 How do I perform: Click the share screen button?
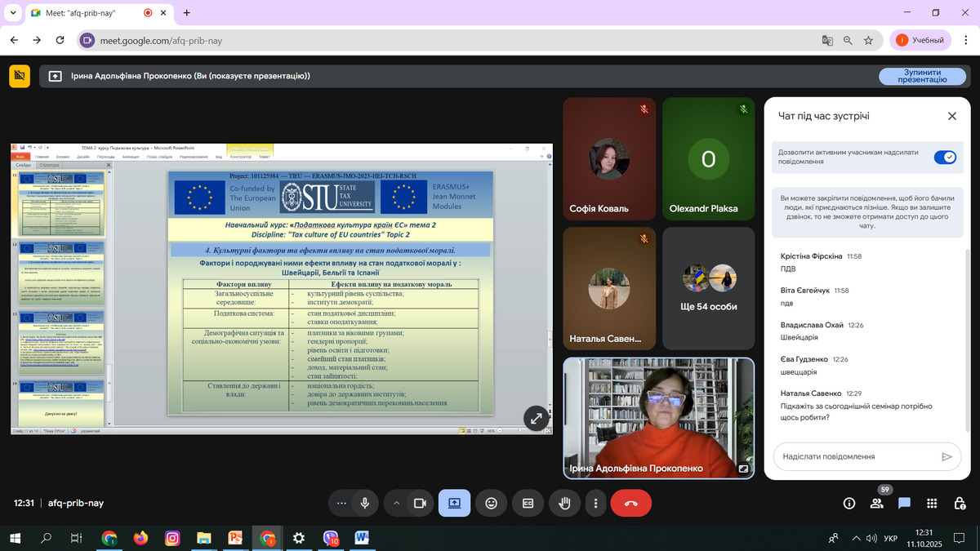[454, 504]
